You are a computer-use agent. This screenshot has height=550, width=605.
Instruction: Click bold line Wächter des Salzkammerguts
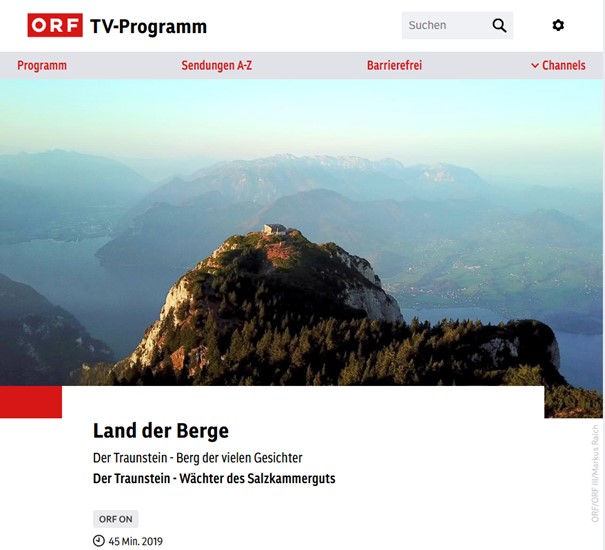257,479
